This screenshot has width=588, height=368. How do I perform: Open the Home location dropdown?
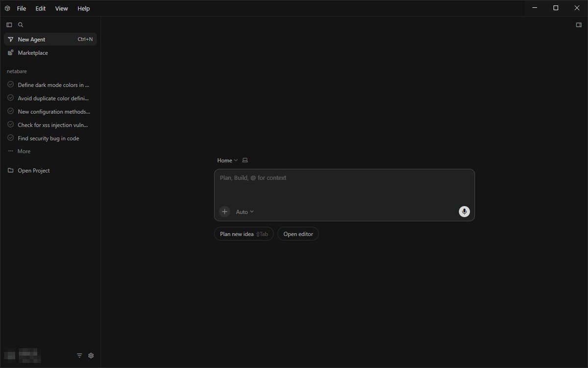click(227, 160)
